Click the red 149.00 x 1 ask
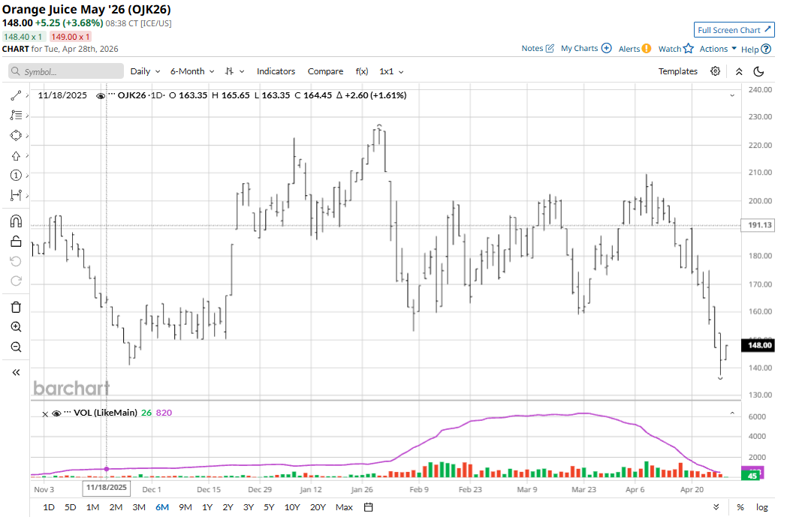The image size is (787, 532). pos(71,37)
